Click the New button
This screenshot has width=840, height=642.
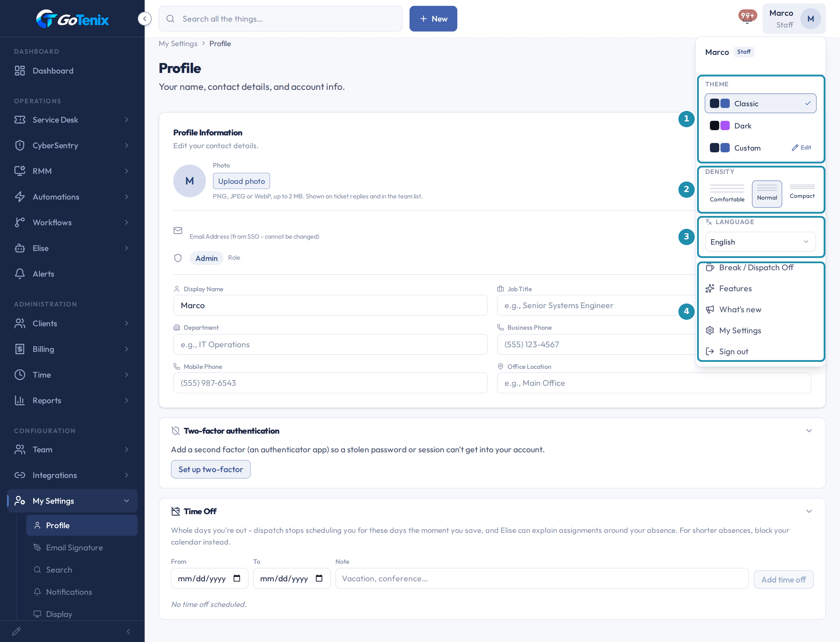click(x=433, y=19)
